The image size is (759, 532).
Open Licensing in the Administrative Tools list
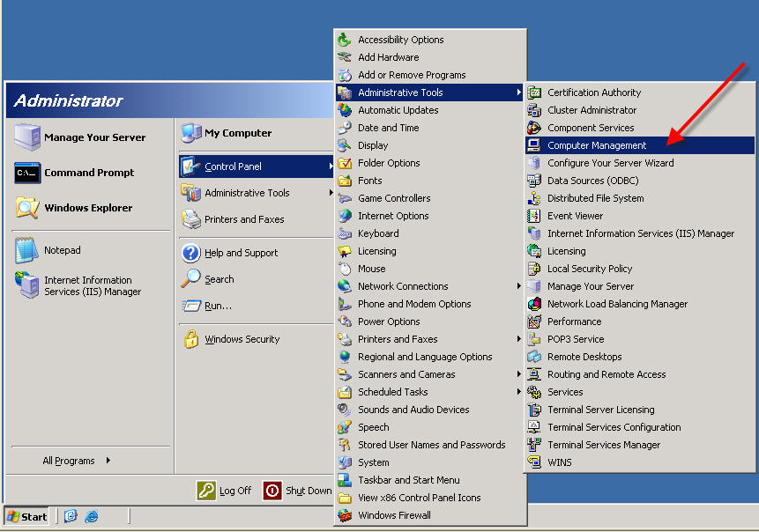tap(639, 251)
